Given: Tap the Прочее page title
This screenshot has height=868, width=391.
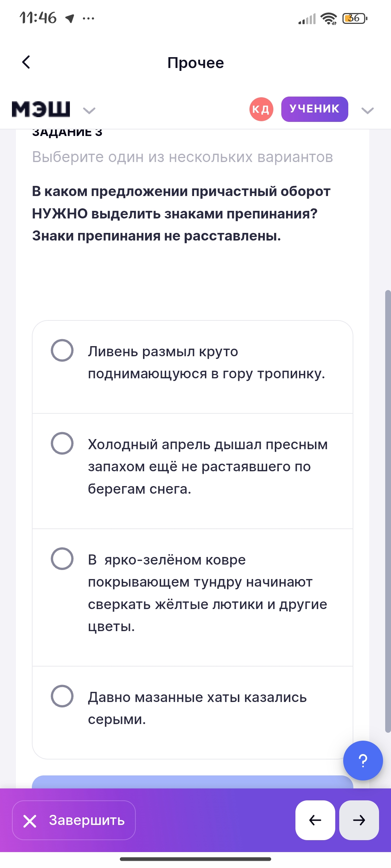Looking at the screenshot, I should click(x=195, y=63).
